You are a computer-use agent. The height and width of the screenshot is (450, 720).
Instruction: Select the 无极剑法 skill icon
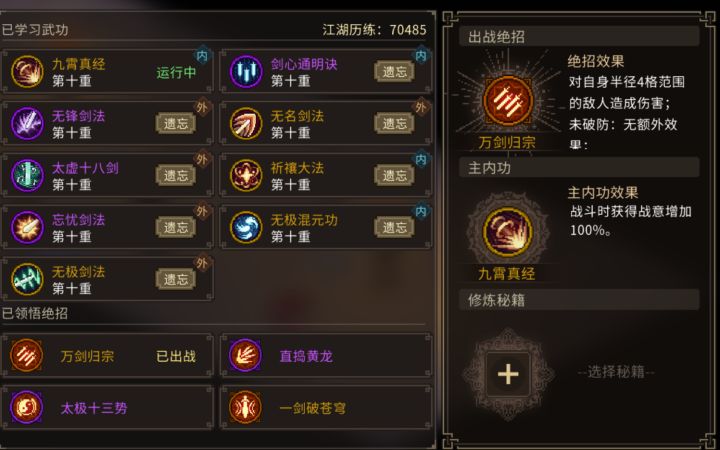coord(27,279)
